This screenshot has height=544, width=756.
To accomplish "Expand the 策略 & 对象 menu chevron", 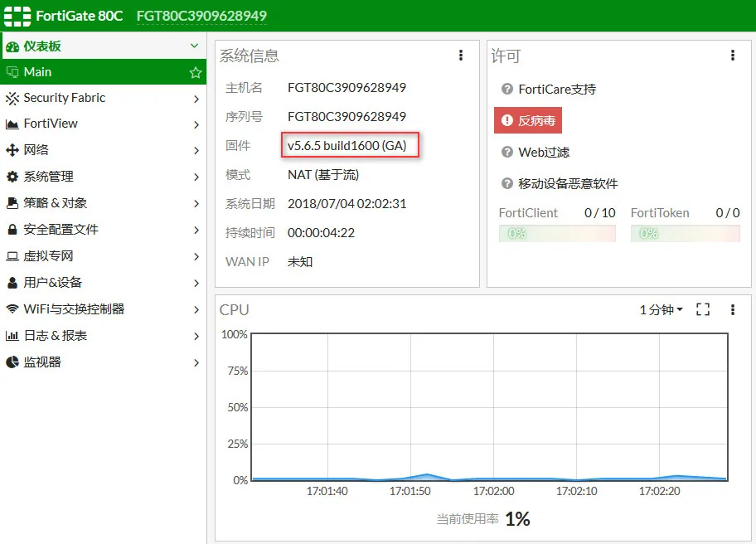I will coord(196,203).
